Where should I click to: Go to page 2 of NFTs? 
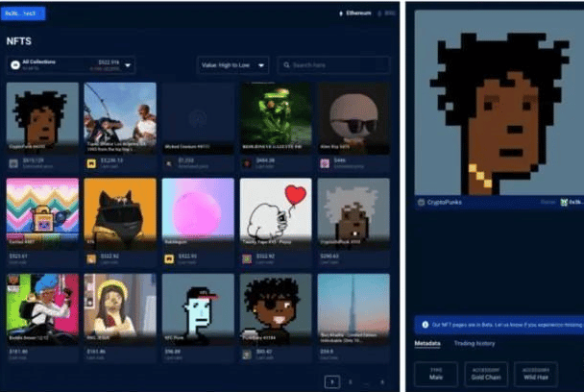point(350,381)
